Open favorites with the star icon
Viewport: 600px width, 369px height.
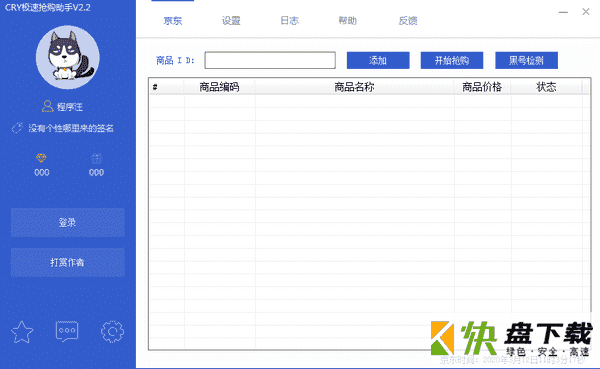(22, 332)
